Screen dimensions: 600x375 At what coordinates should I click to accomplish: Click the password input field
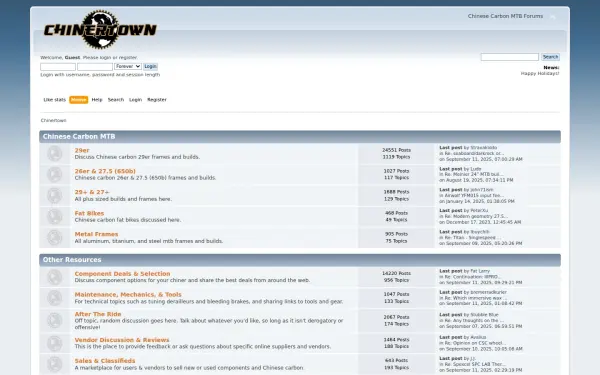coord(95,67)
